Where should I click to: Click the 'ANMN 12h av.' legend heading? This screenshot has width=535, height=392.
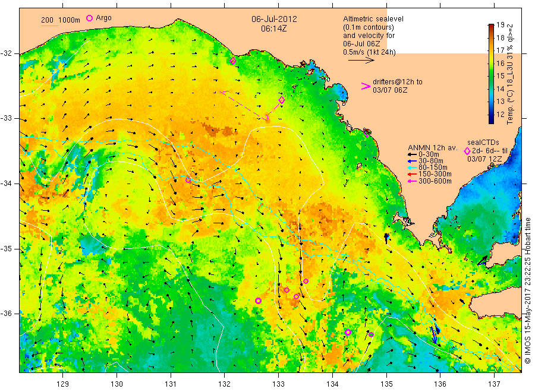(432, 148)
